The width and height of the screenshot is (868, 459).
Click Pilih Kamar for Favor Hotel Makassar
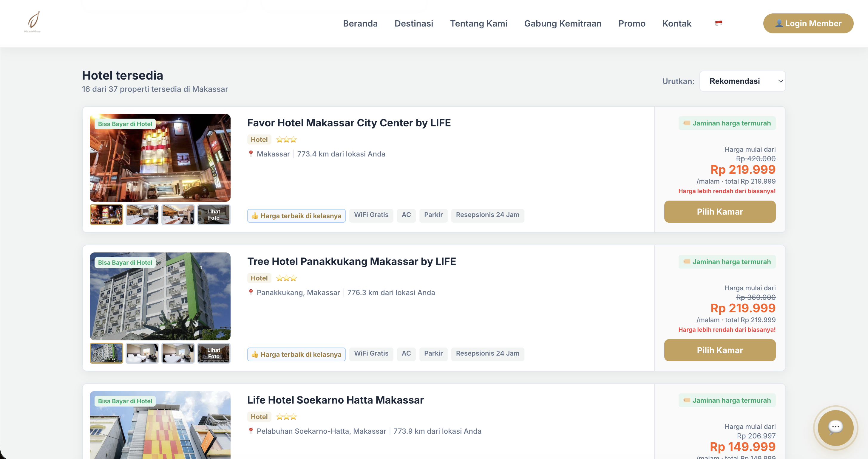[x=720, y=212]
